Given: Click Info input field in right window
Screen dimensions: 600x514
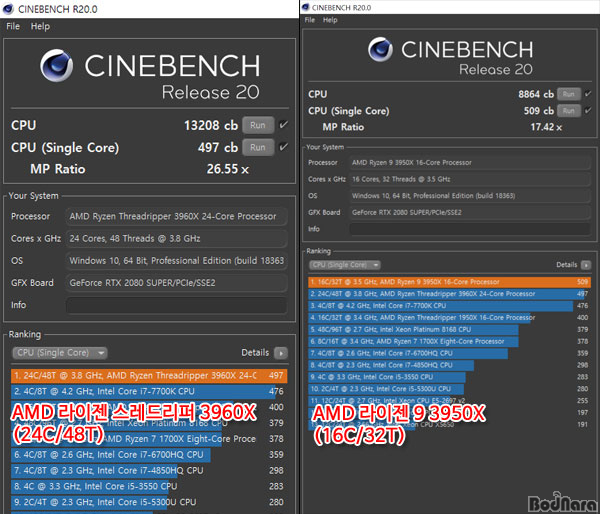Looking at the screenshot, I should pos(470,229).
